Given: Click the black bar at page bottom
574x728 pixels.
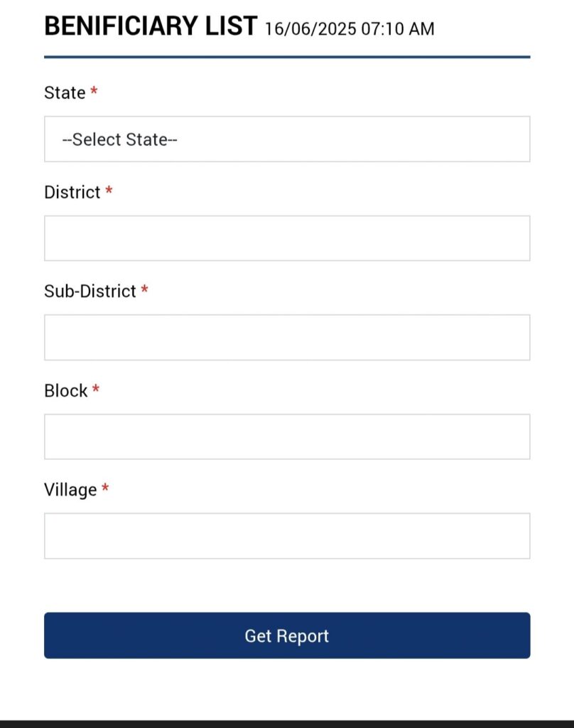Looking at the screenshot, I should click(x=287, y=724).
